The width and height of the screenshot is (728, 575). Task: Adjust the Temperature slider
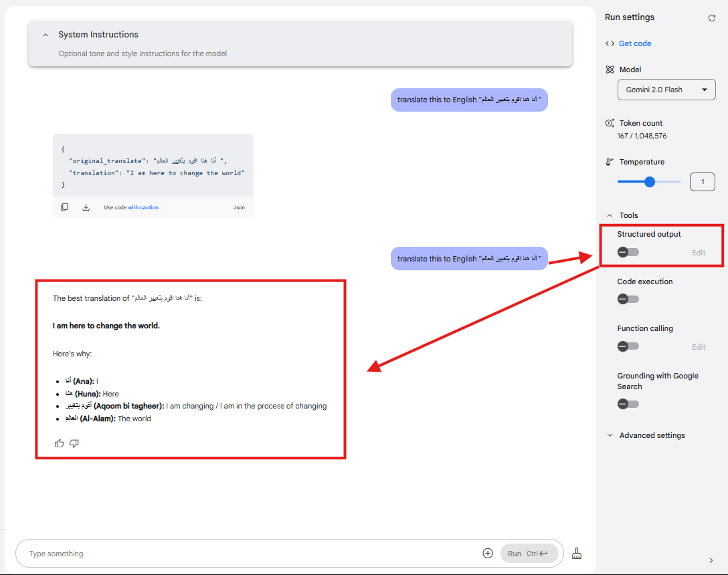point(649,182)
